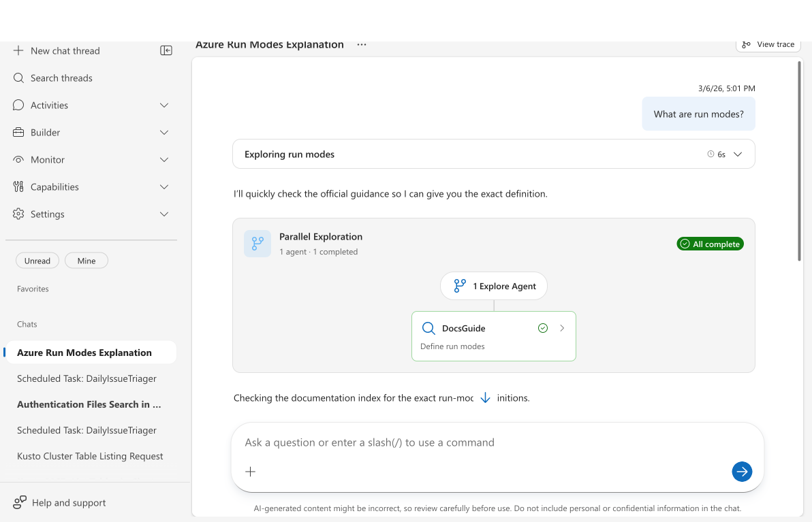
Task: Click the scroll-down arrow icon in chat
Action: tap(485, 398)
